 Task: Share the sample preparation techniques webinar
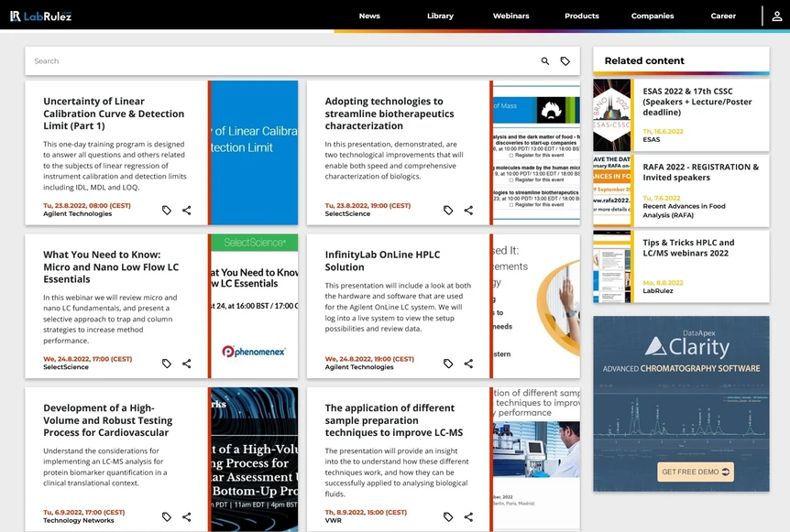click(x=468, y=517)
